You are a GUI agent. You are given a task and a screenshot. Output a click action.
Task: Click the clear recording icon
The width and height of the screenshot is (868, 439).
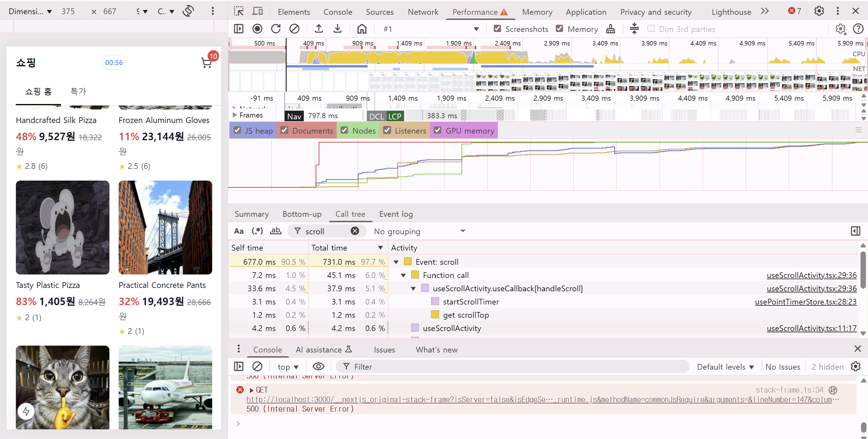pos(294,29)
